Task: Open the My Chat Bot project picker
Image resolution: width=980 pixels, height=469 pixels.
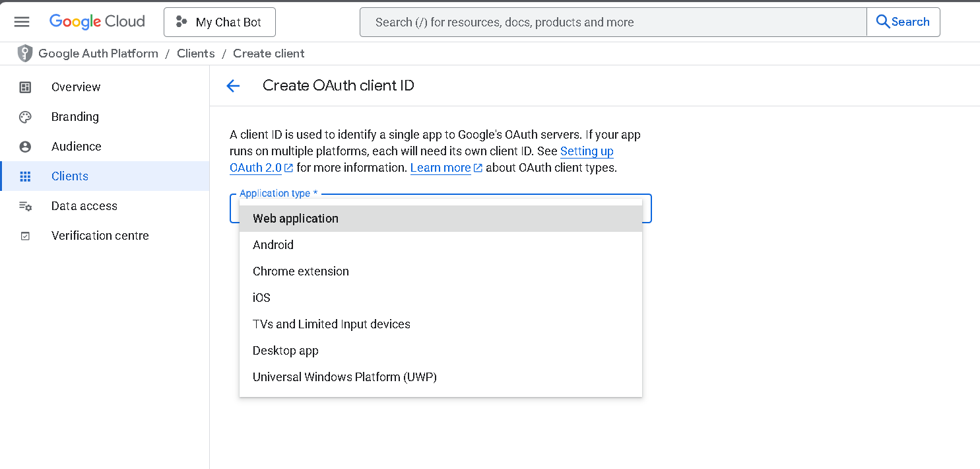Action: (220, 22)
